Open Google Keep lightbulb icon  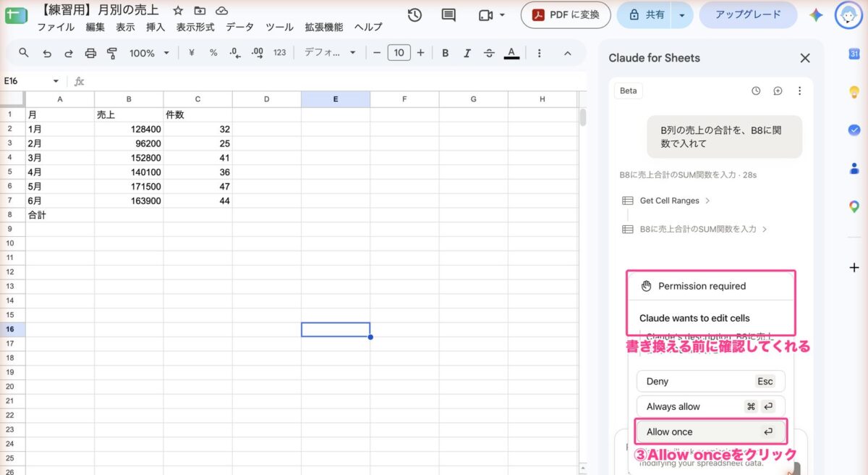[854, 92]
